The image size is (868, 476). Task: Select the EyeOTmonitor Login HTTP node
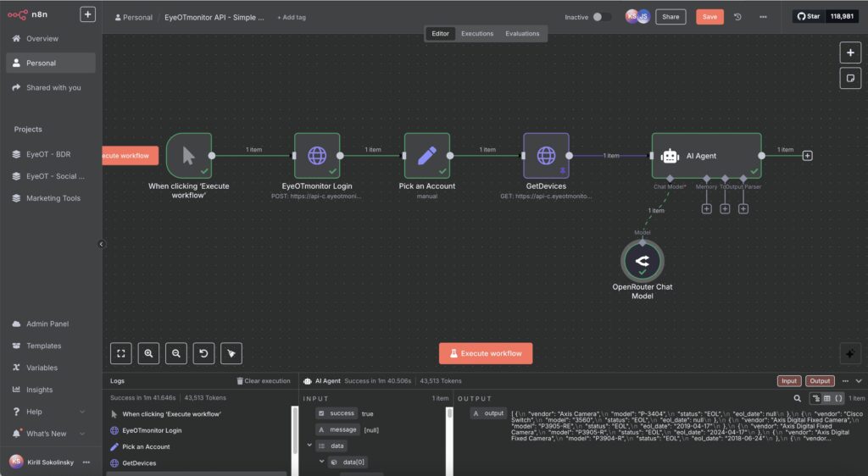tap(317, 156)
